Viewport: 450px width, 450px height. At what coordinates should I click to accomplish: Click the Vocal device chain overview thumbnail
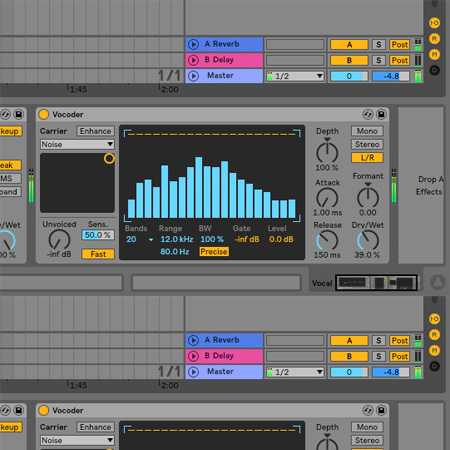376,283
